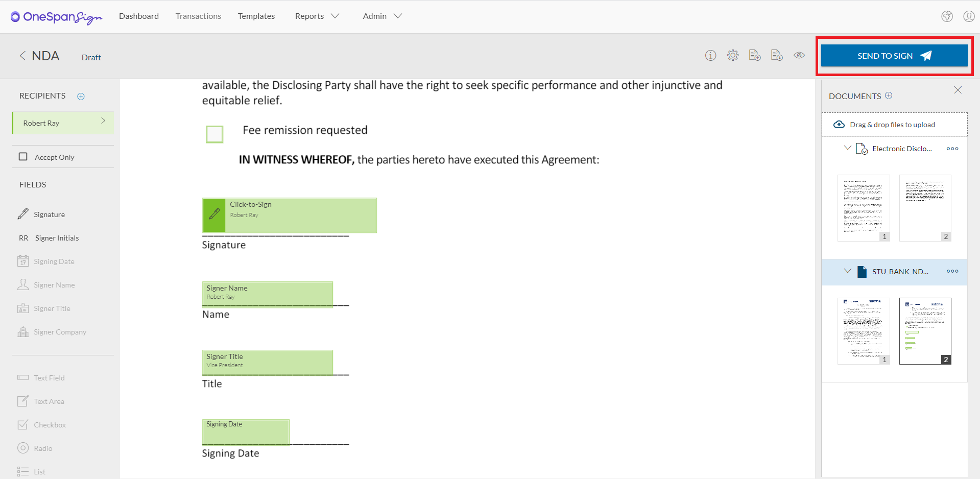Add a new recipient with the plus icon
This screenshot has height=479, width=980.
pos(81,96)
